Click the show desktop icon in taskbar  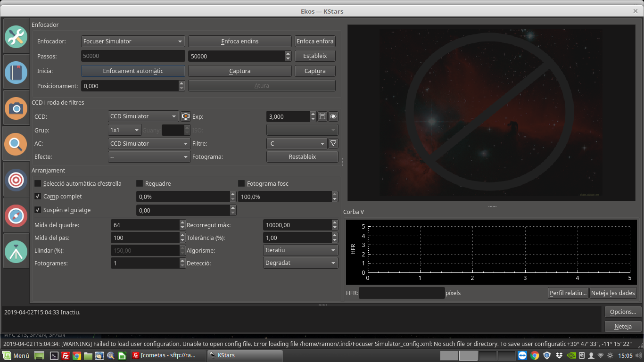click(39, 355)
